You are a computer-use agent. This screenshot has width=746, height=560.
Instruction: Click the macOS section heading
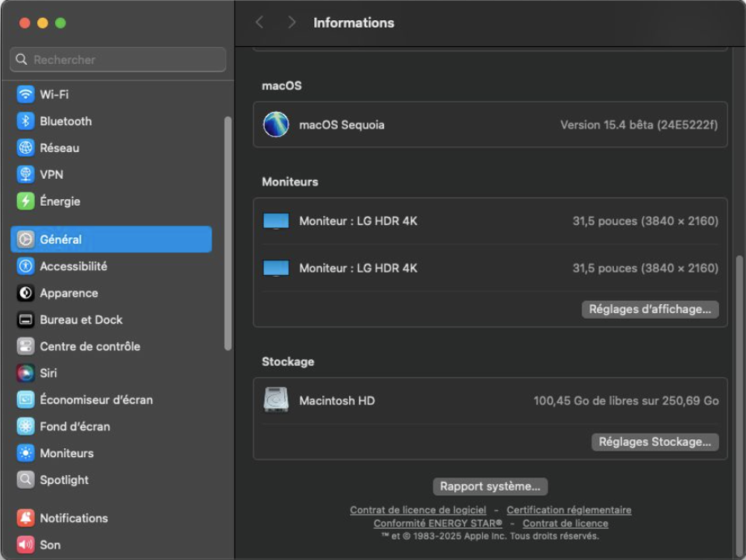coord(282,86)
